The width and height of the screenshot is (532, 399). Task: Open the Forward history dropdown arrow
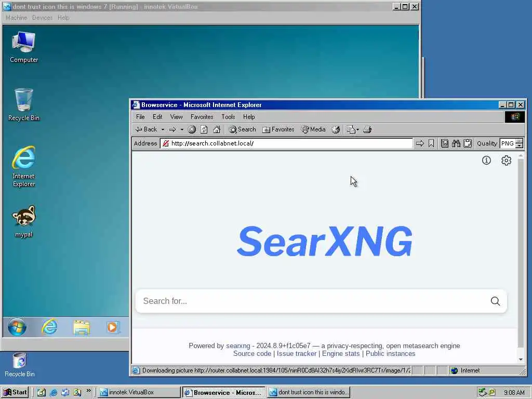(x=182, y=129)
